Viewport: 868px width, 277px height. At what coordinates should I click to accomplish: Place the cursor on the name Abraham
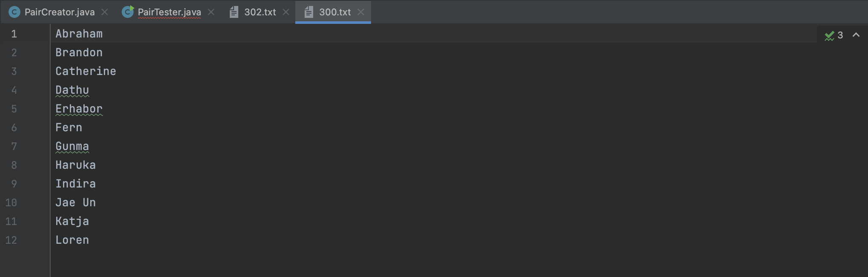(79, 34)
